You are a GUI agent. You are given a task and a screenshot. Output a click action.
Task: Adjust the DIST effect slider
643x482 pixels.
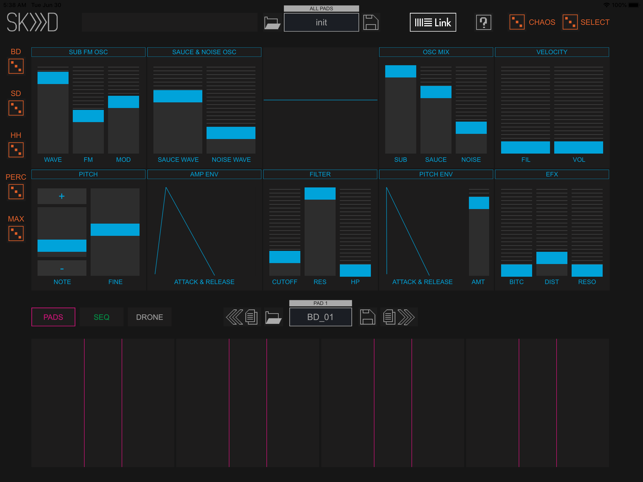552,232
